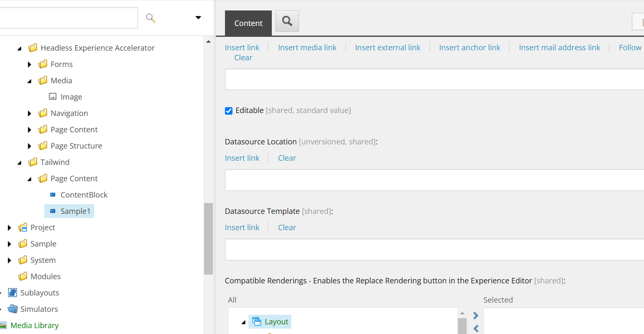Click the Insert media link option
644x334 pixels.
[x=307, y=47]
